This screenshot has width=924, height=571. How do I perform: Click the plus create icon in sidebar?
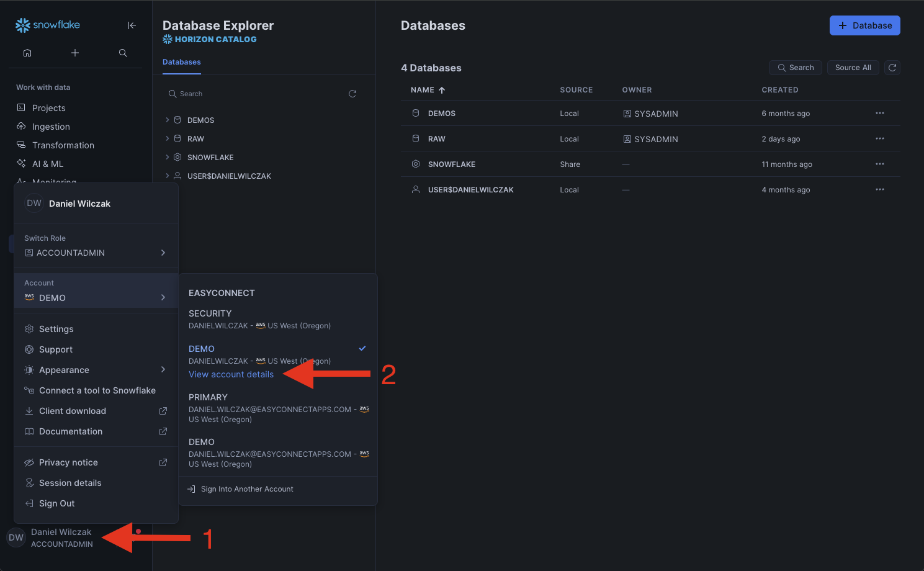[x=75, y=53]
